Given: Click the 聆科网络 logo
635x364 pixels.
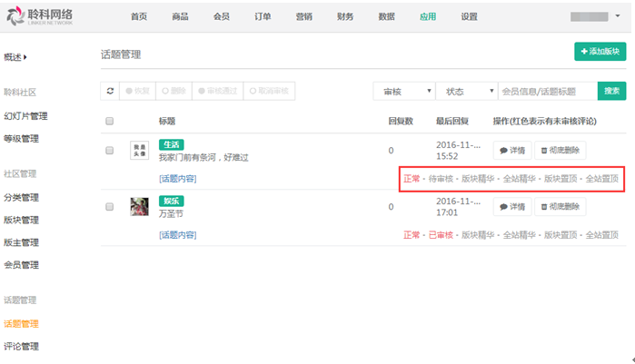Looking at the screenshot, I should 41,16.
